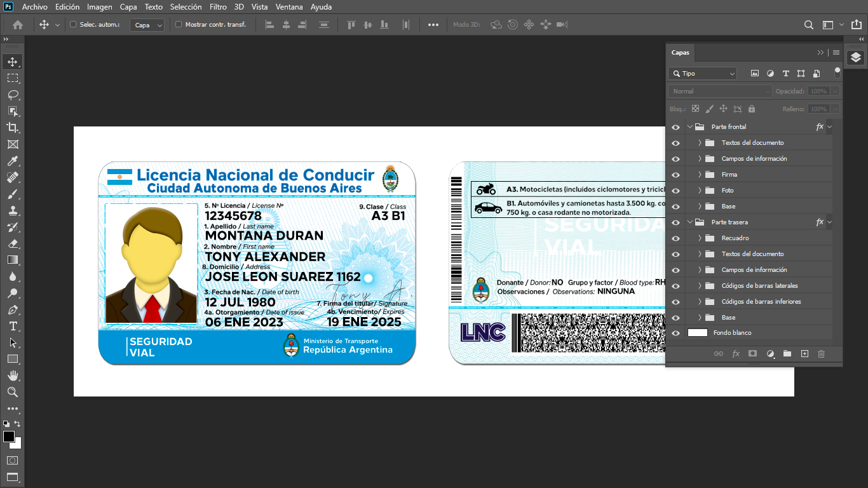Open the workspace switcher button
This screenshot has width=868, height=488.
[828, 25]
